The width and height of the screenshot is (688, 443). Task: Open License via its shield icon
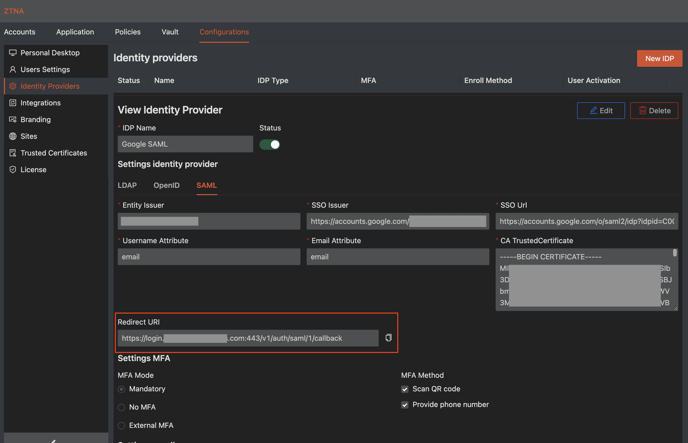(13, 170)
